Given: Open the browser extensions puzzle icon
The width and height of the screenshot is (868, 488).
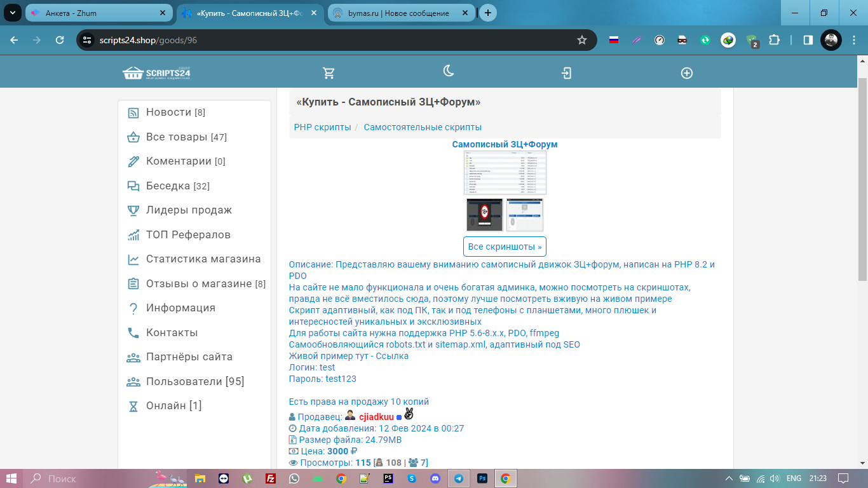Looking at the screenshot, I should (x=774, y=40).
